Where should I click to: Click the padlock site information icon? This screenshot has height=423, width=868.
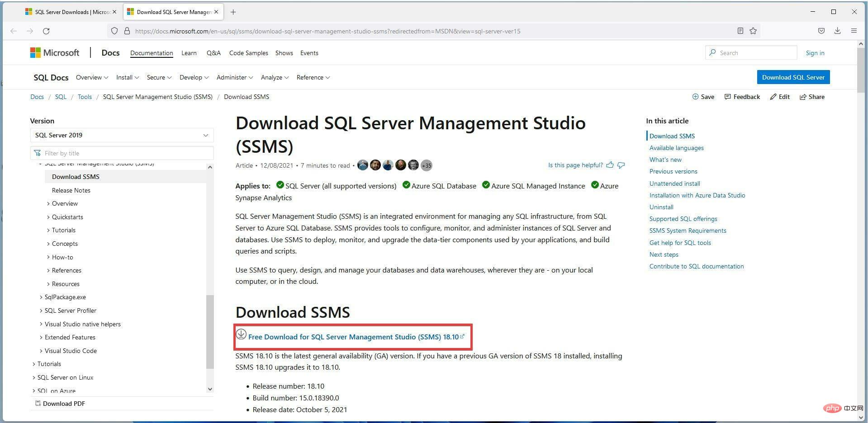click(127, 31)
